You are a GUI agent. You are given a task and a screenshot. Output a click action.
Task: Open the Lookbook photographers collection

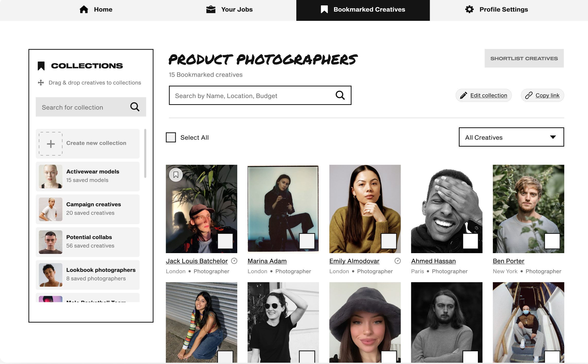coord(88,275)
